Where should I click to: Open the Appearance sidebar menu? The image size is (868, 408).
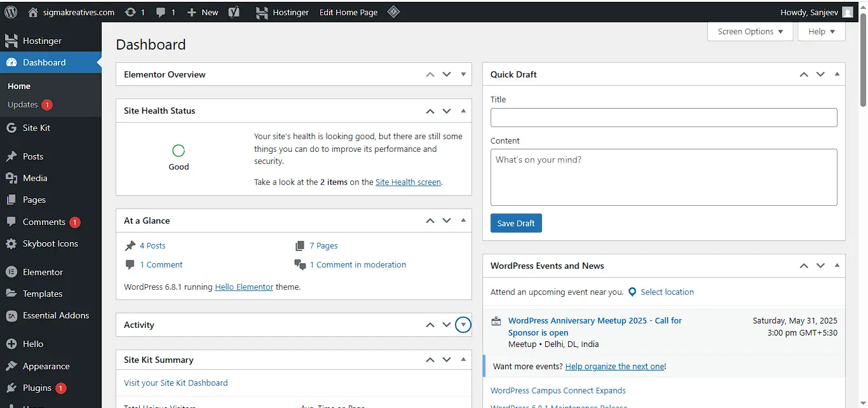[x=51, y=366]
